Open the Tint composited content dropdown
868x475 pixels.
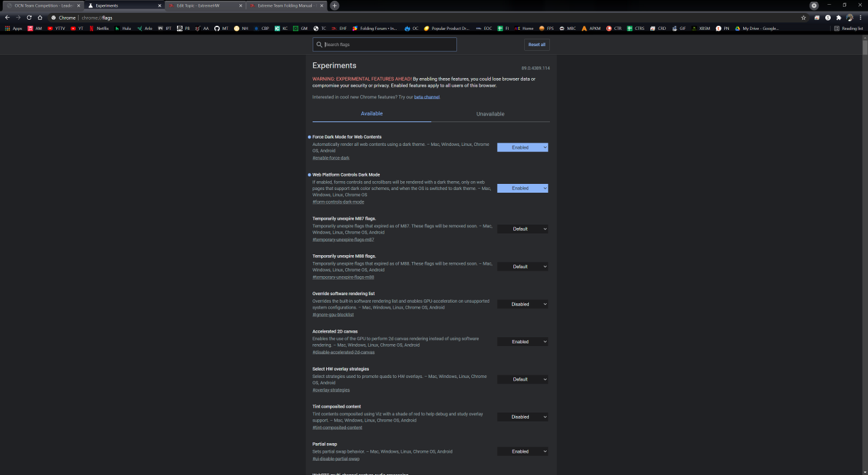tap(522, 417)
